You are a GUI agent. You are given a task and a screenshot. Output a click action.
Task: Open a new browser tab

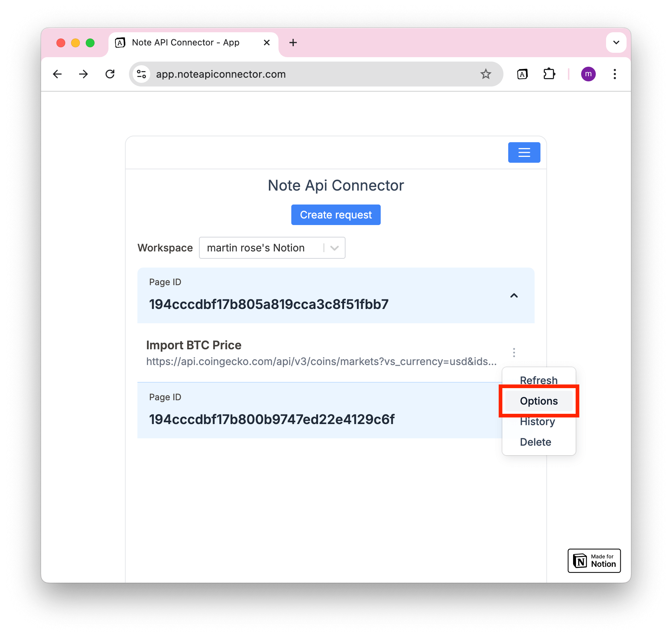click(293, 43)
